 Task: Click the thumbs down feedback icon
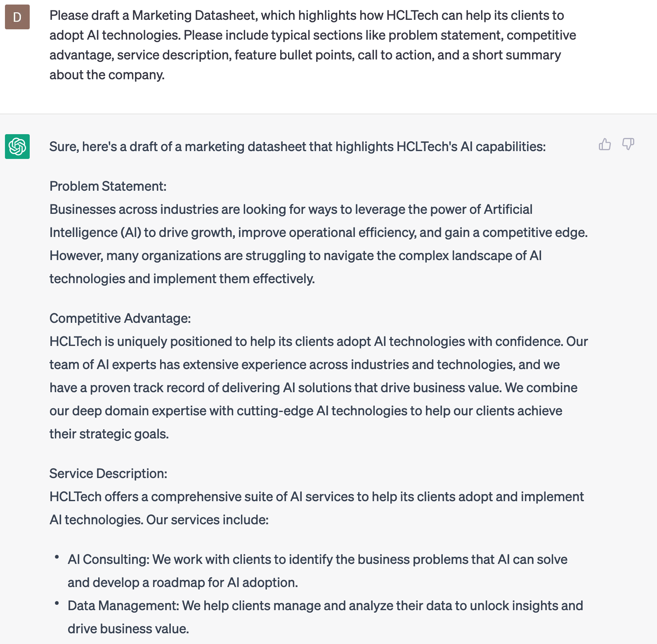click(x=628, y=144)
